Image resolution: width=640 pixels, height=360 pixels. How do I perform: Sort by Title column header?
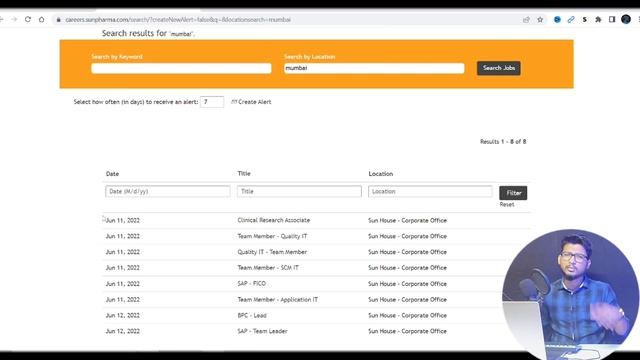click(x=244, y=173)
